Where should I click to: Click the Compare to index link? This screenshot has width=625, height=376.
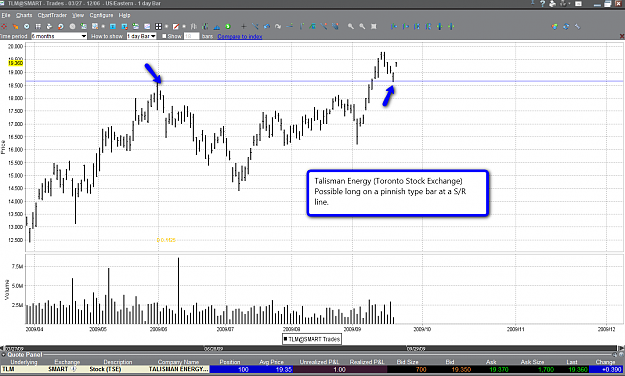[240, 36]
